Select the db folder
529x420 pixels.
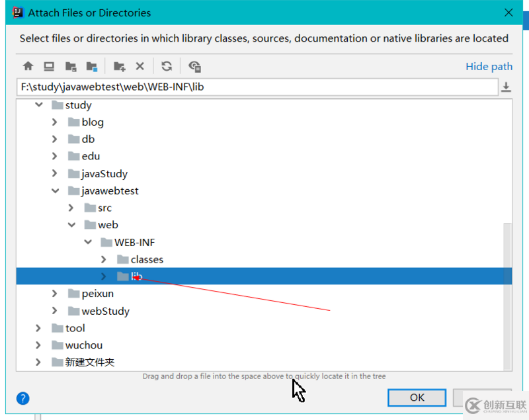coord(81,139)
